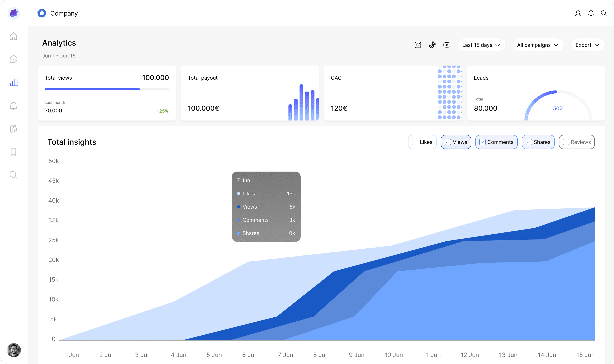Expand the Export dropdown menu
Viewport: 614px width, 364px height.
[x=588, y=45]
